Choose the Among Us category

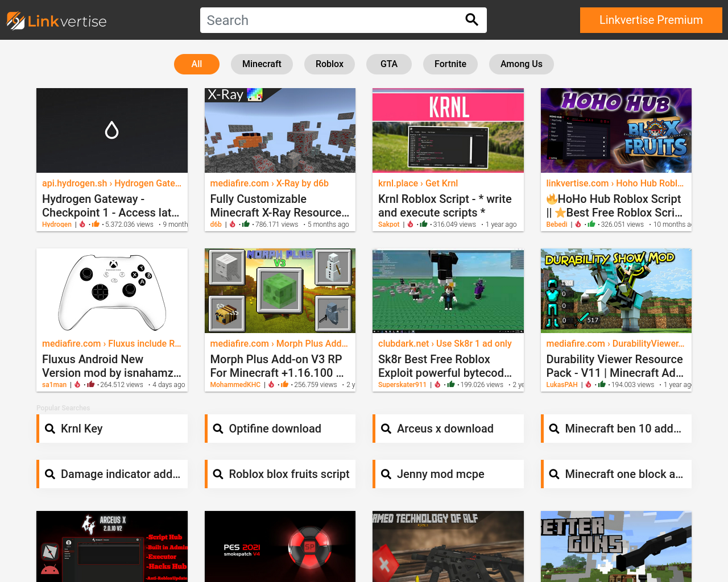(x=522, y=64)
